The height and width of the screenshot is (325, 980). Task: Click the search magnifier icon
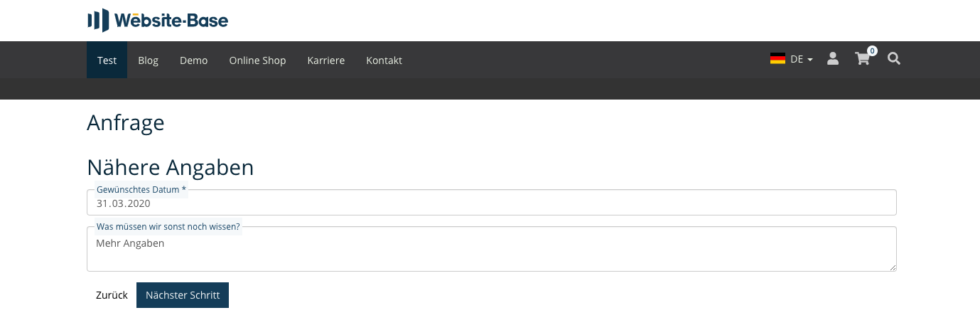(894, 59)
